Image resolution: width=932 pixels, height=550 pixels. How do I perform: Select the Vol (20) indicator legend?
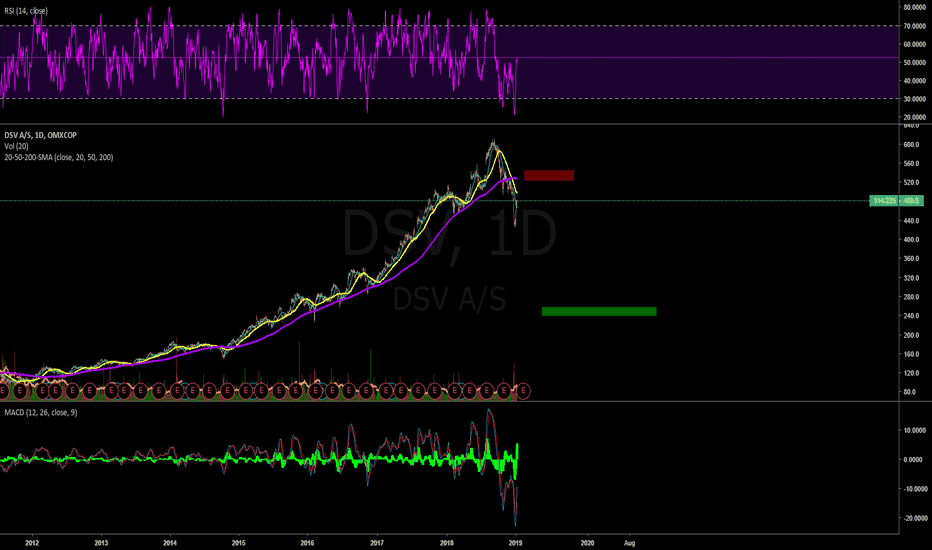[x=16, y=146]
